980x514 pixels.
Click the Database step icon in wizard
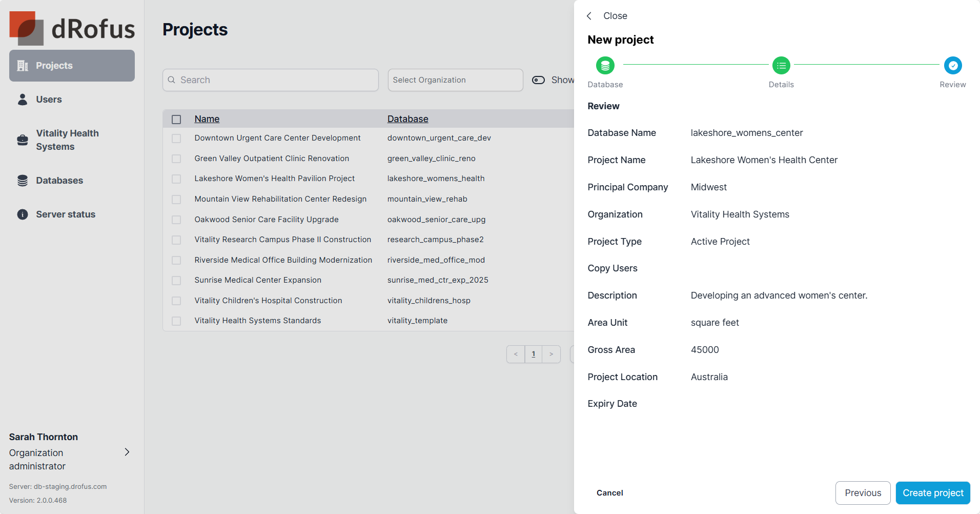click(605, 66)
